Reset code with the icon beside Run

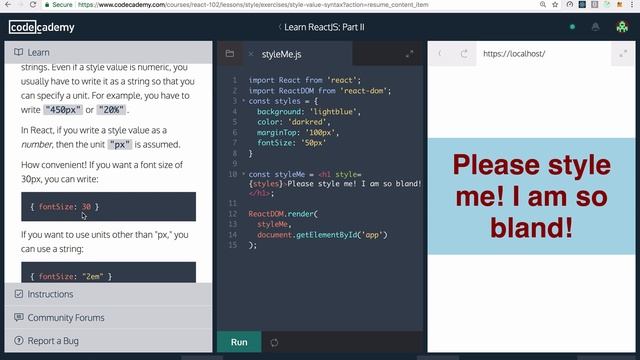(x=274, y=342)
